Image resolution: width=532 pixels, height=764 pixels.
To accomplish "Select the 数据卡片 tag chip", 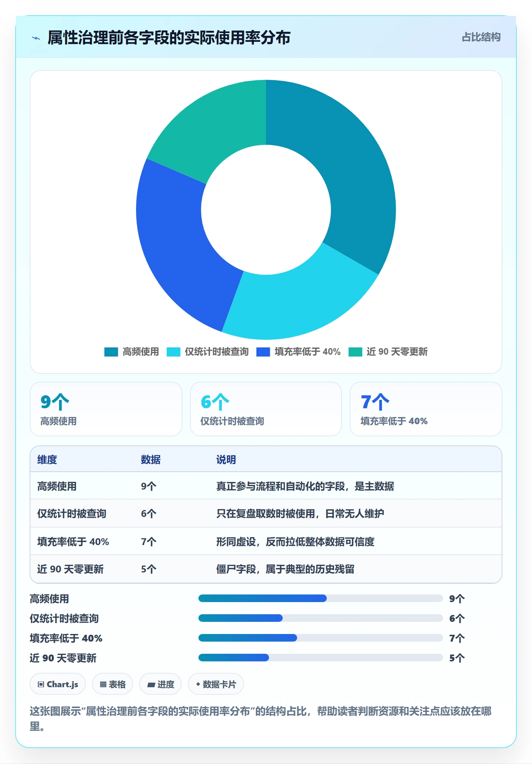I will (x=216, y=684).
